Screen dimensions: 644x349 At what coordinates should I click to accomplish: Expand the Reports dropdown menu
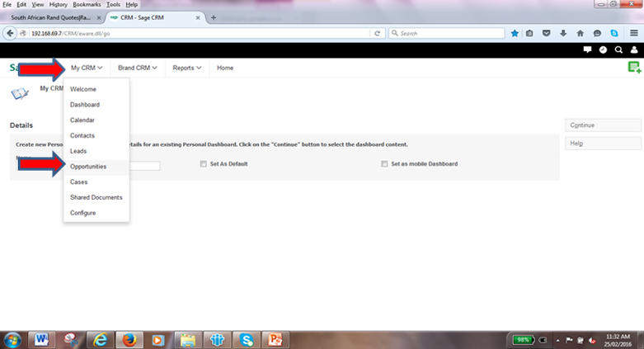point(187,68)
